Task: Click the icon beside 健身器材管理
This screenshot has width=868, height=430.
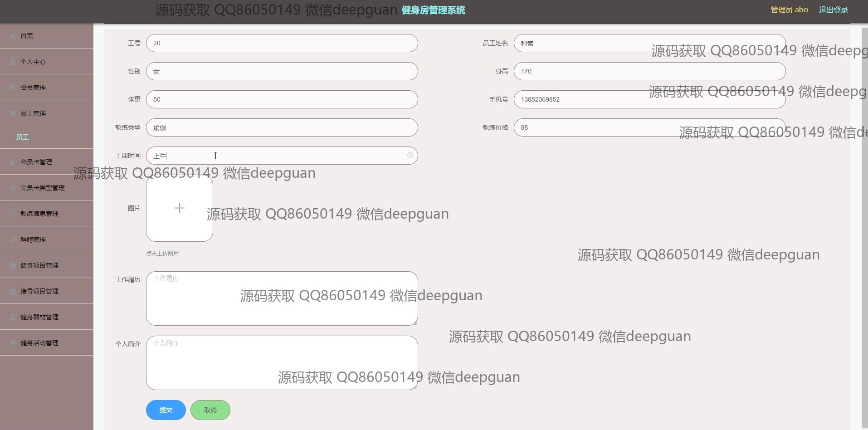Action: (x=13, y=317)
